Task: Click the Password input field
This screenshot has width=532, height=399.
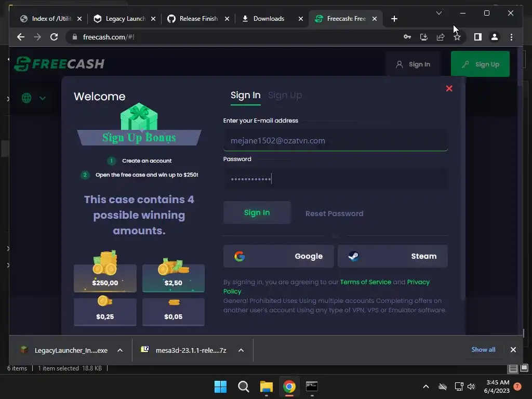Action: point(335,179)
